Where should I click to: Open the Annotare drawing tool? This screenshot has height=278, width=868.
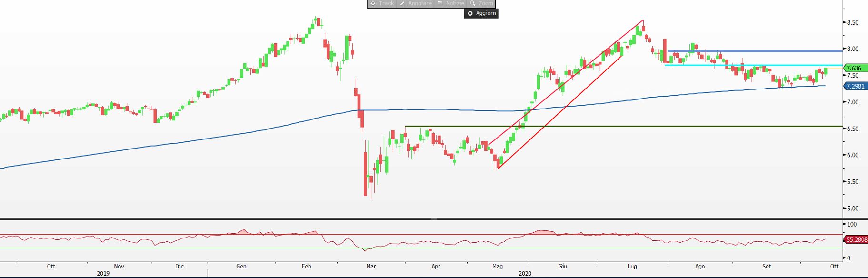coord(416,3)
